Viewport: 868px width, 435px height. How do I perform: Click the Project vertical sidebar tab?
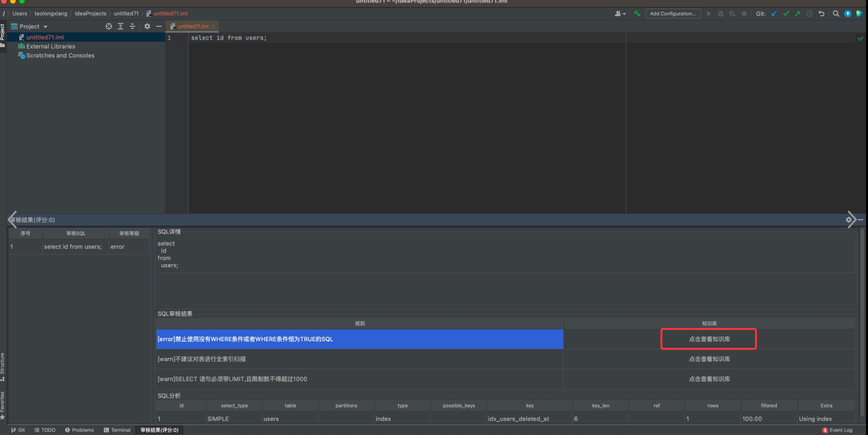pyautogui.click(x=3, y=35)
